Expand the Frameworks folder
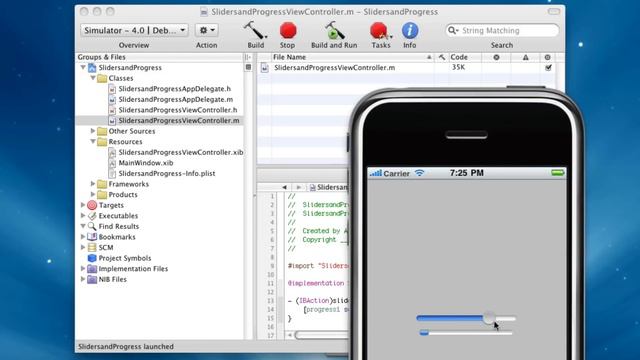Image resolution: width=640 pixels, height=360 pixels. click(x=93, y=184)
